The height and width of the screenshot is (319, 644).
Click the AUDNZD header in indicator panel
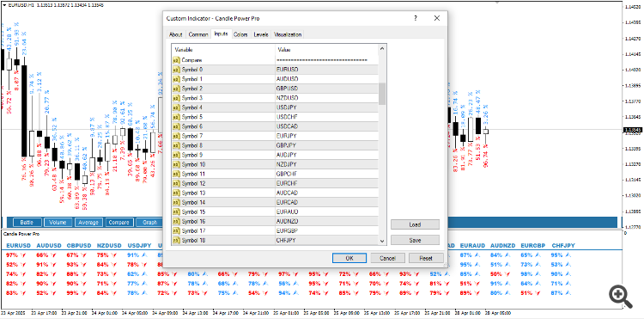pyautogui.click(x=502, y=245)
